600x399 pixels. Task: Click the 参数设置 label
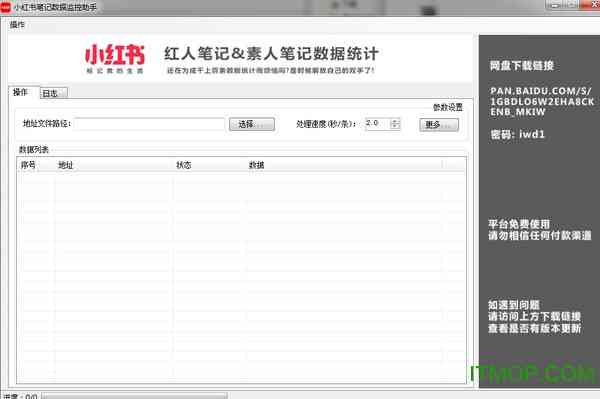tap(448, 107)
